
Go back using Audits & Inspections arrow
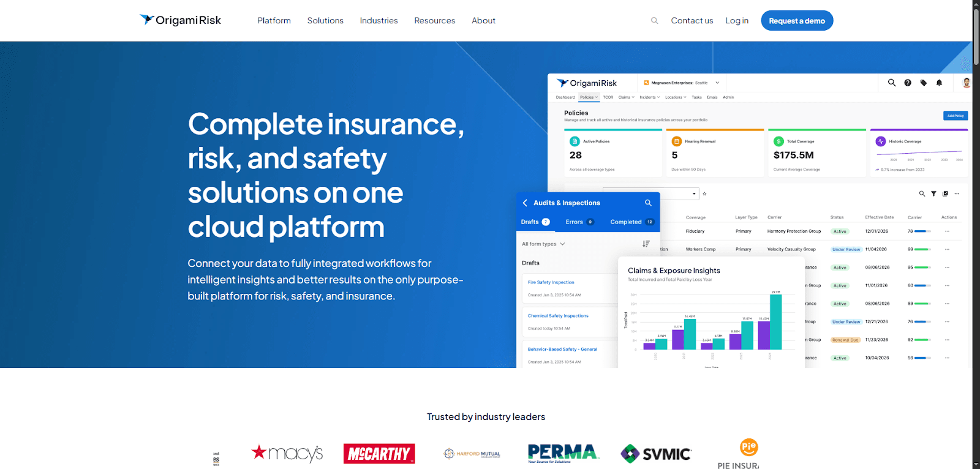(x=525, y=203)
